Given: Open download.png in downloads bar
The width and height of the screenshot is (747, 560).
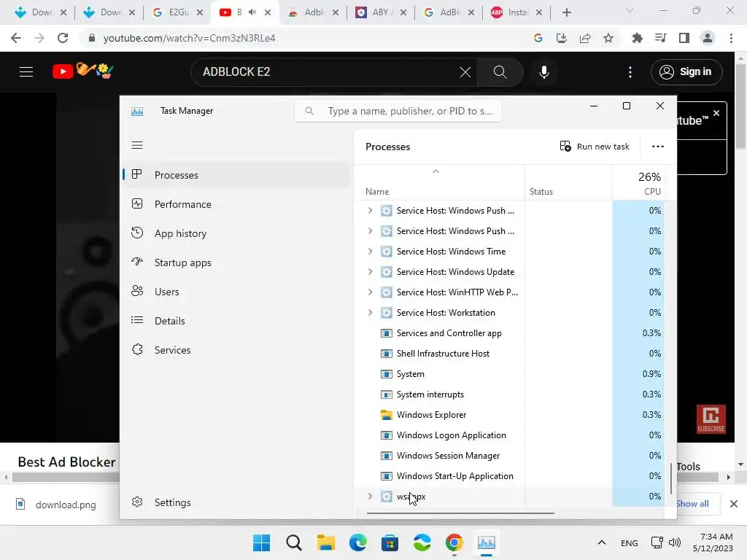Looking at the screenshot, I should (x=57, y=505).
